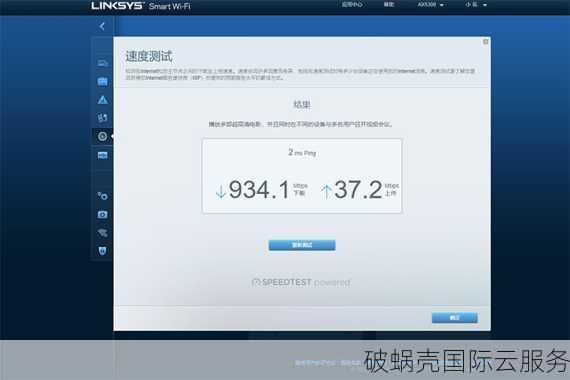Click the Speedtest powered logo
This screenshot has height=380, width=570.
[301, 282]
